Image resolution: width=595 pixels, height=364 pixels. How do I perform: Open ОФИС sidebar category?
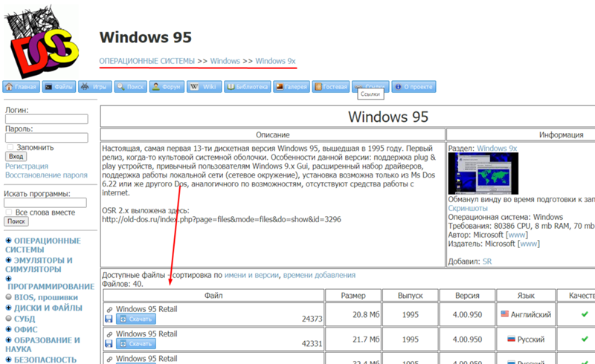(x=26, y=330)
